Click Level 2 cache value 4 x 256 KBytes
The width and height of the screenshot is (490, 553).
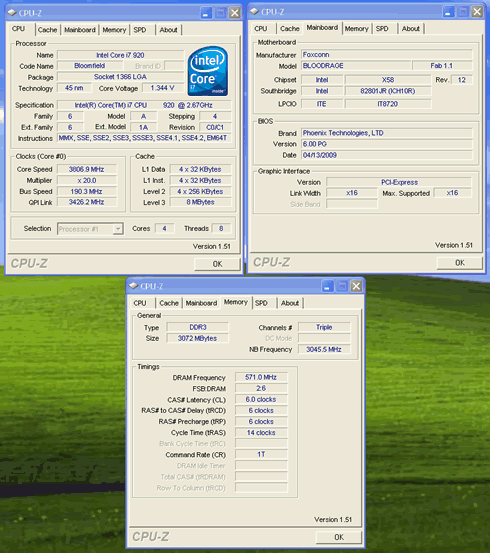point(200,192)
